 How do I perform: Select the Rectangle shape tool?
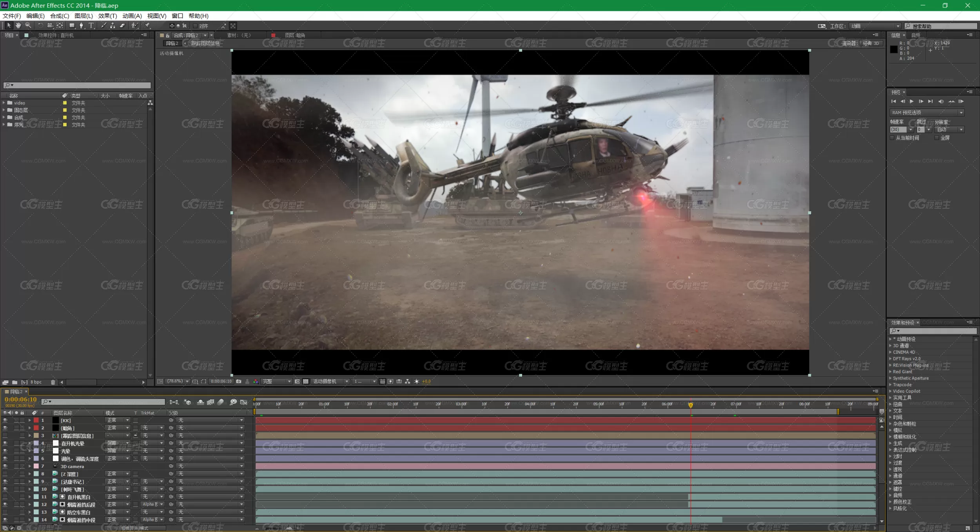[72, 25]
